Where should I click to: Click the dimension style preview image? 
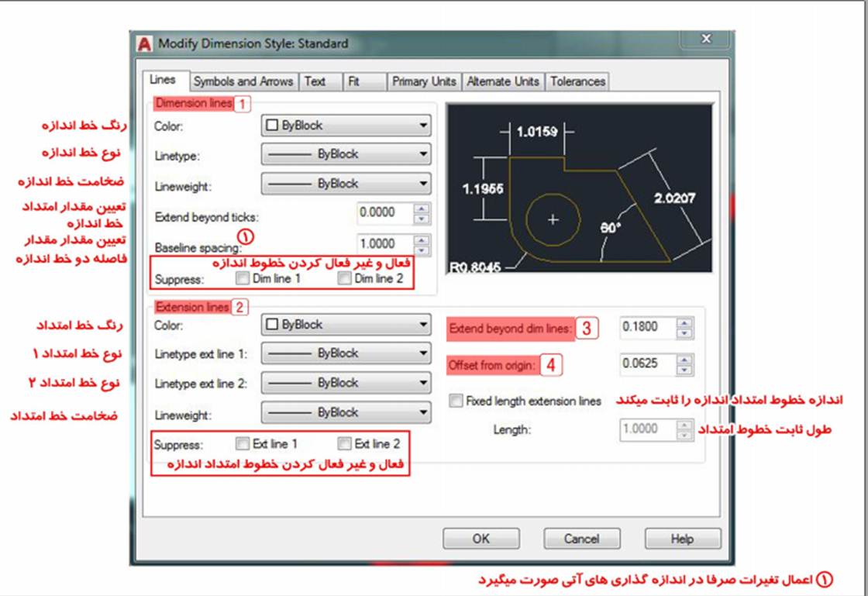pos(579,188)
